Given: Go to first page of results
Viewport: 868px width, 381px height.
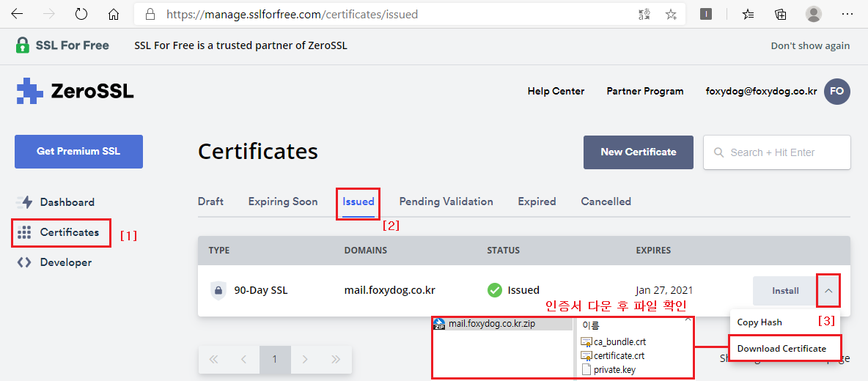Looking at the screenshot, I should pos(213,360).
